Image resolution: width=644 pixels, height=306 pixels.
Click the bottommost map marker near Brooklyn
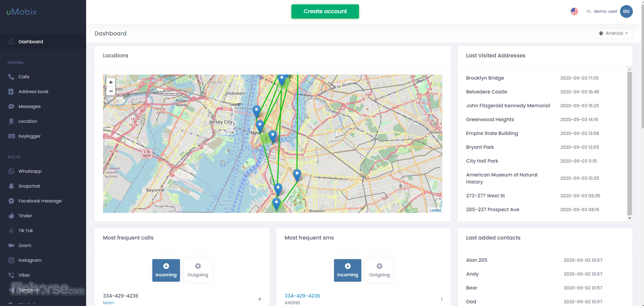[276, 204]
